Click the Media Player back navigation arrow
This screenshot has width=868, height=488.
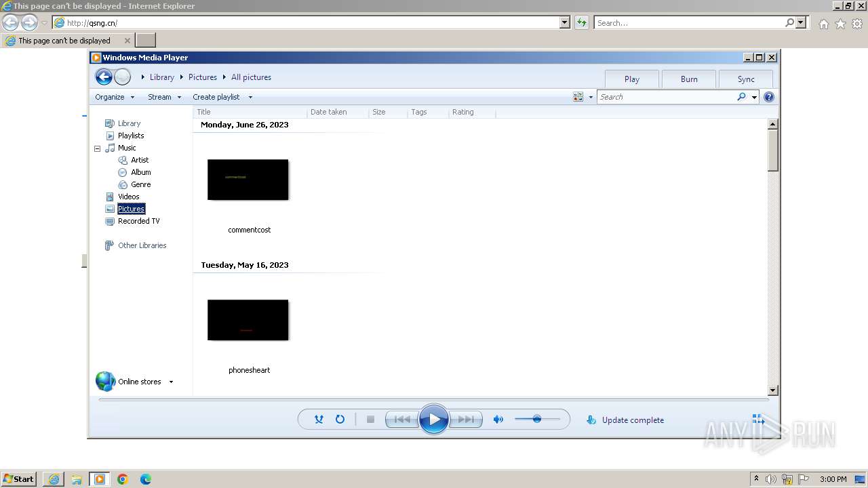[103, 77]
